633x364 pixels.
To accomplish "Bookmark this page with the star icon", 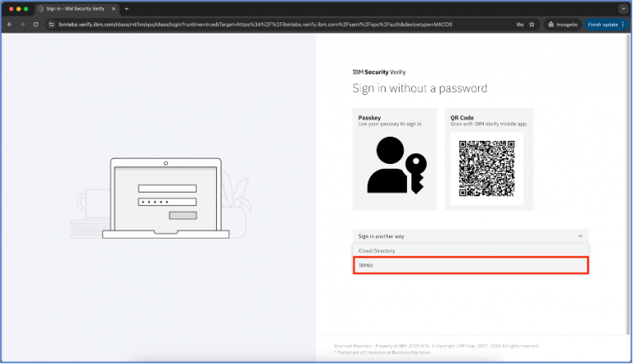I will coord(532,25).
